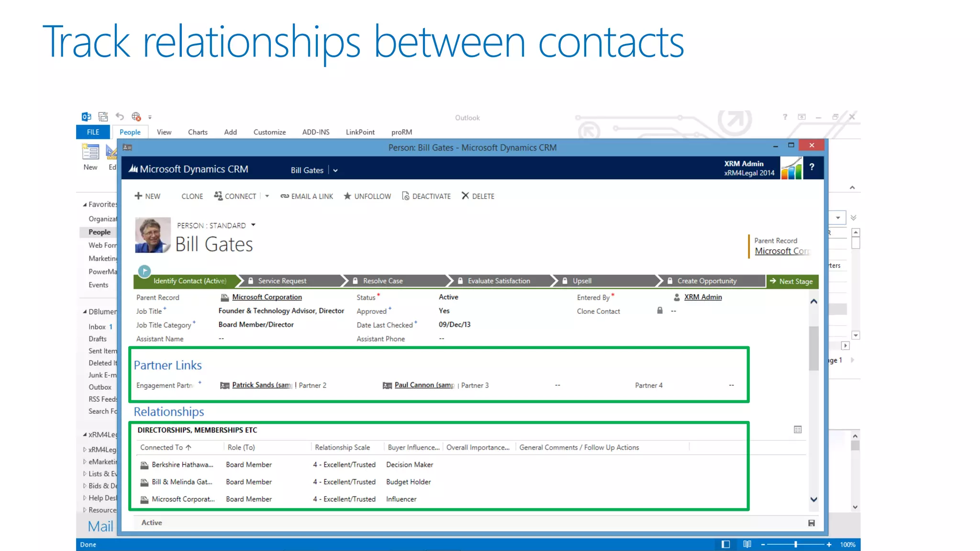Click the Undo arrow in Outlook toolbar

(x=120, y=116)
